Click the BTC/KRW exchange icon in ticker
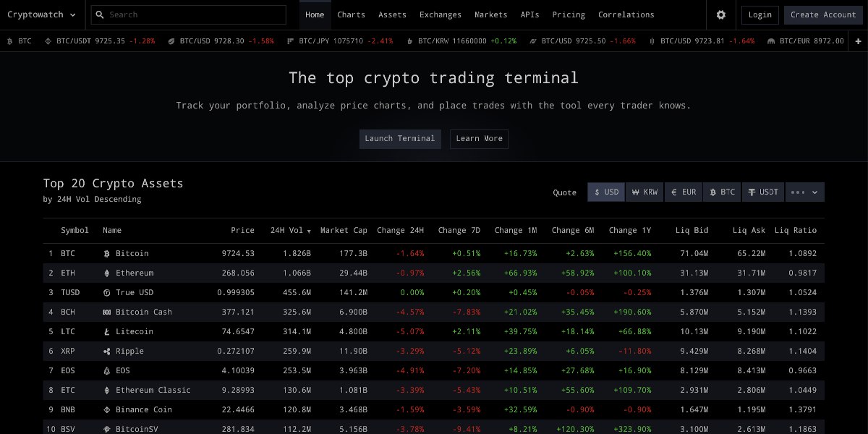The height and width of the screenshot is (434, 868). tap(410, 41)
